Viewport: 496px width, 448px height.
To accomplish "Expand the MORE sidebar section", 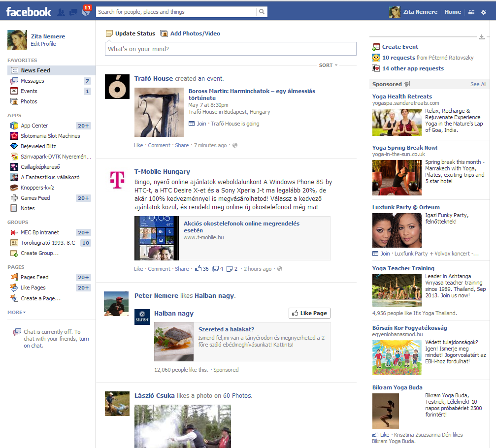I will (16, 312).
